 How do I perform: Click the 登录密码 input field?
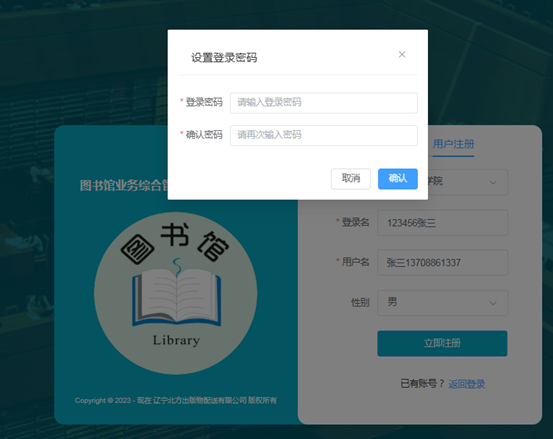[x=324, y=103]
